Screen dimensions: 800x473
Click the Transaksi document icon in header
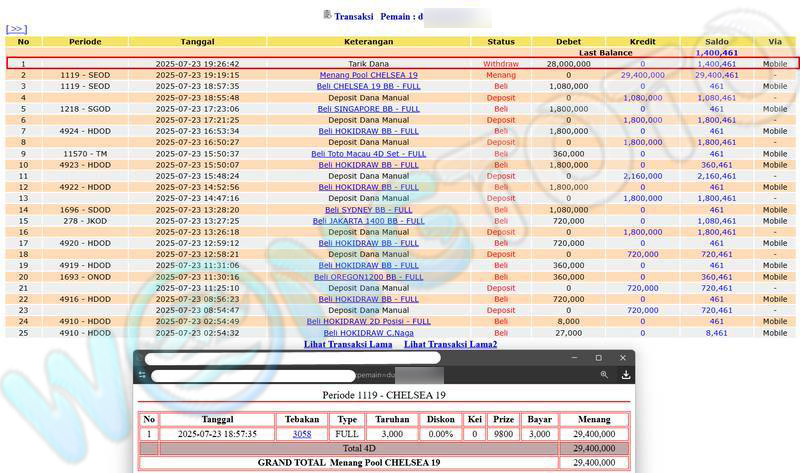click(x=328, y=15)
